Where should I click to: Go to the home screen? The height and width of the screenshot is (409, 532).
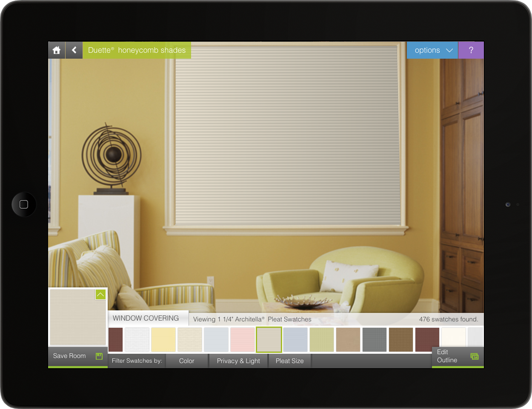point(57,50)
